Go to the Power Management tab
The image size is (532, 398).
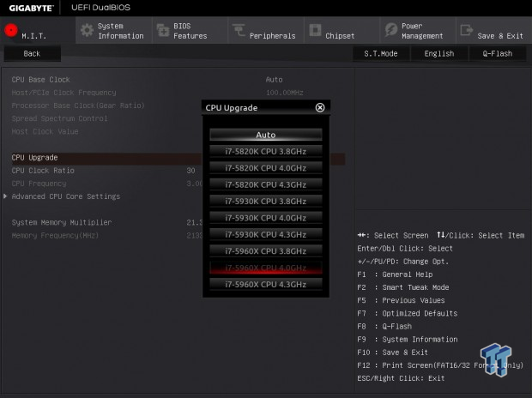(418, 31)
